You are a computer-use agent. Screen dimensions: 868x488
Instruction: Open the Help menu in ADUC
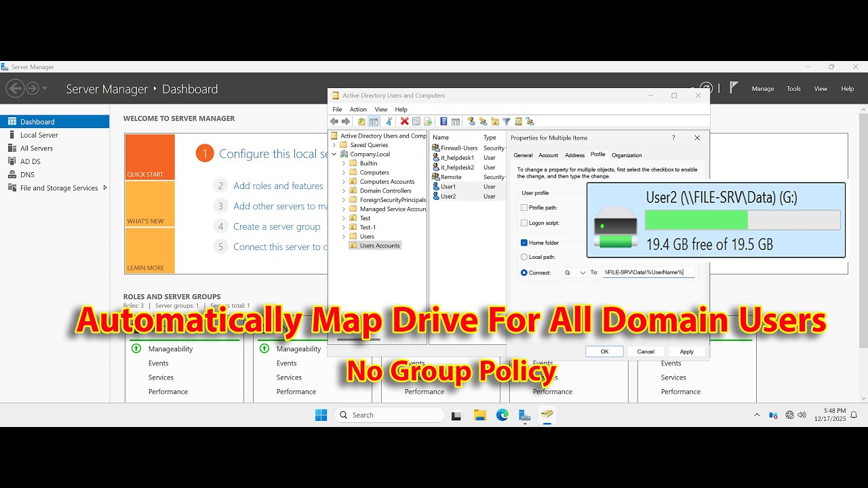click(x=401, y=109)
